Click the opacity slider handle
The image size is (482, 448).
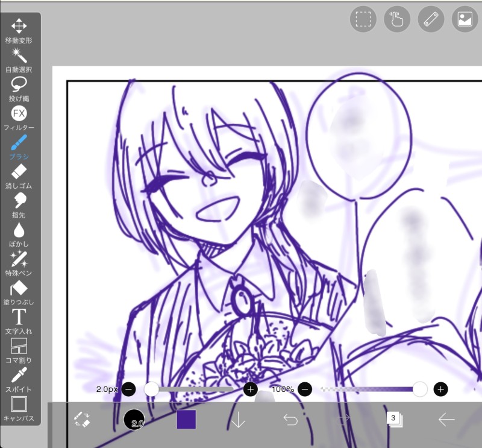[420, 390]
